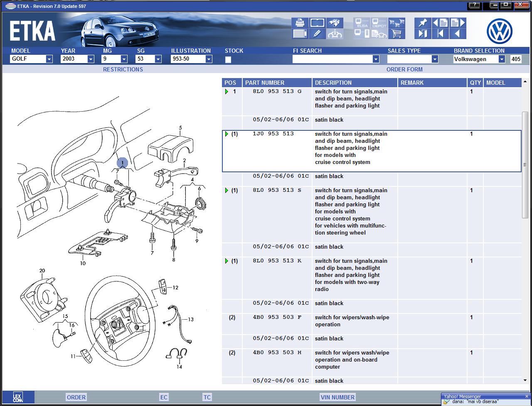The width and height of the screenshot is (532, 406).
Task: Open the SALES TYPE dropdown
Action: (435, 59)
